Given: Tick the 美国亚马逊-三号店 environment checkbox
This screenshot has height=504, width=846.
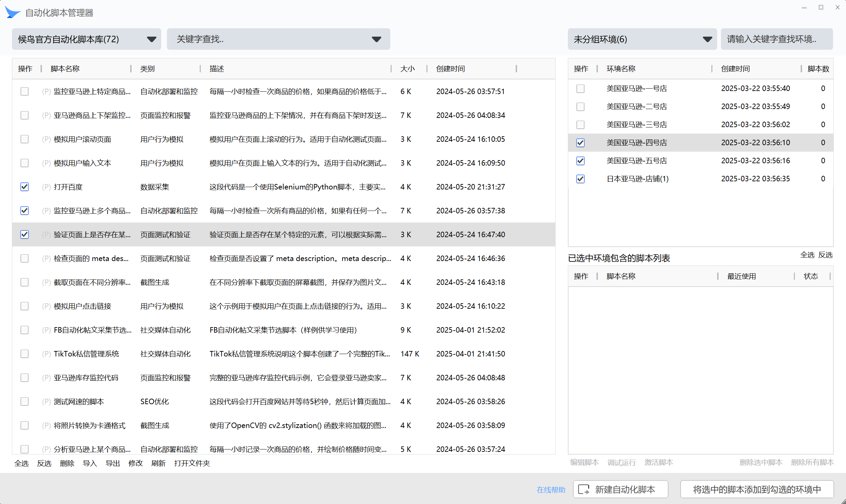Looking at the screenshot, I should click(580, 125).
